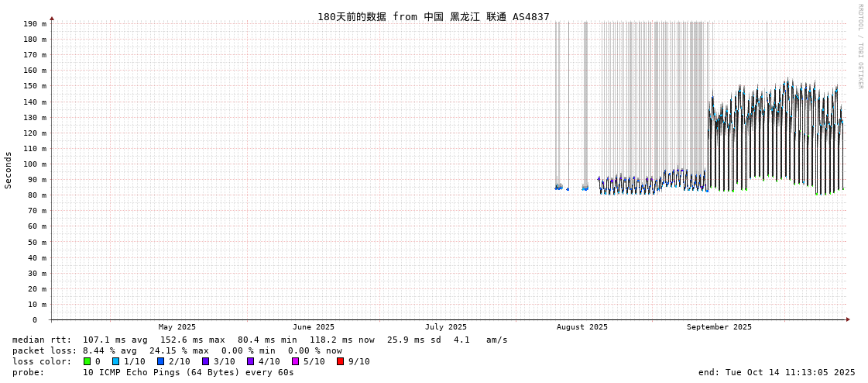Viewport: 868px width, 383px height.
Task: Click the 152.6 ms max value
Action: point(192,340)
